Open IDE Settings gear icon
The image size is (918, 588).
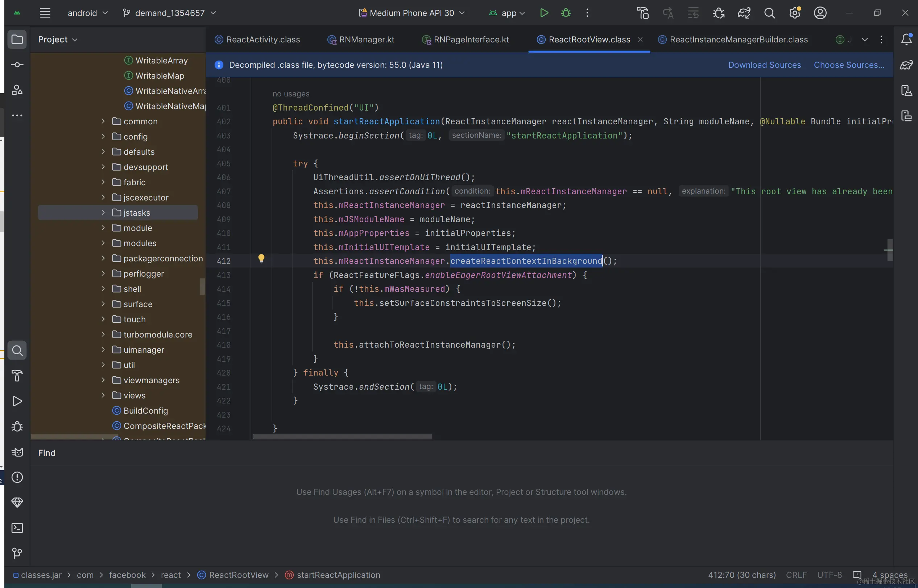point(795,13)
